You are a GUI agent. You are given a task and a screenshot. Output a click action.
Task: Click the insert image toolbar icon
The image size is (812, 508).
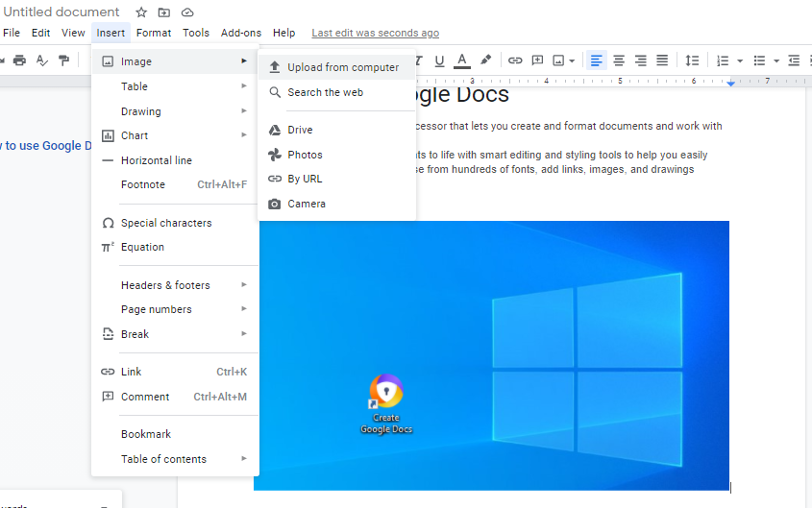(558, 61)
